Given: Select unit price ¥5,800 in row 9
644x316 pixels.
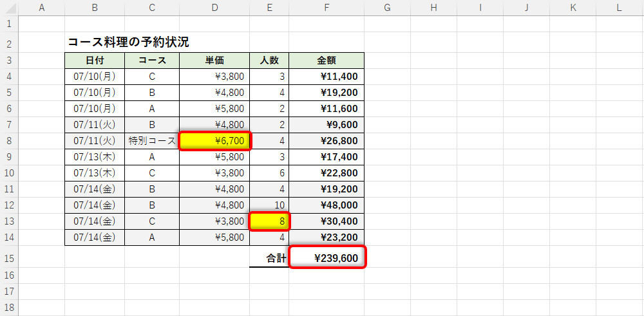Looking at the screenshot, I should pos(214,157).
